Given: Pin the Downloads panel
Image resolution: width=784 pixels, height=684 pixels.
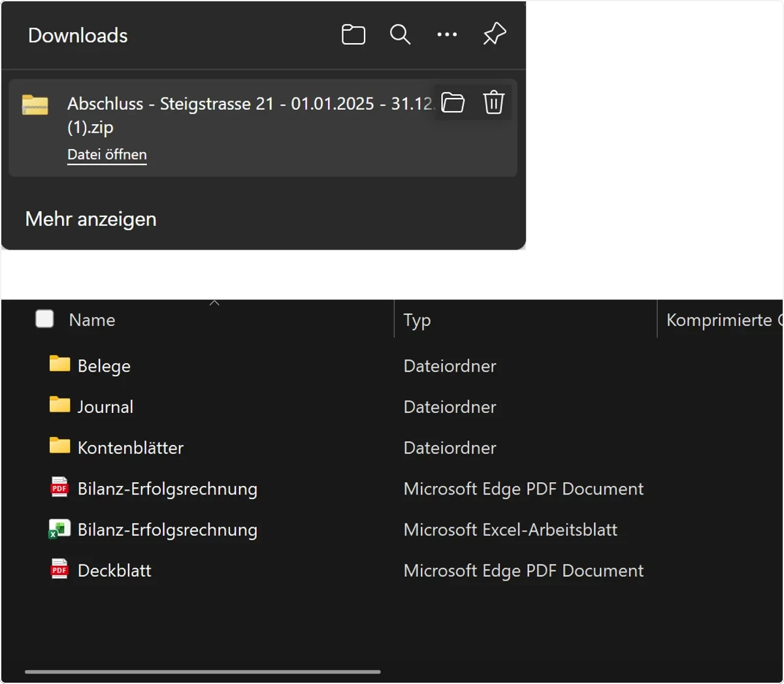Looking at the screenshot, I should pos(495,34).
